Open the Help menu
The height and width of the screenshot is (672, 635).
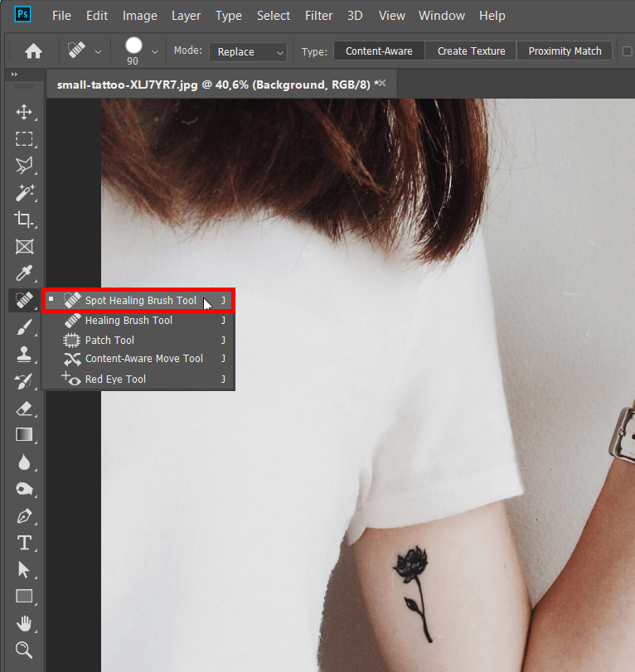click(492, 16)
